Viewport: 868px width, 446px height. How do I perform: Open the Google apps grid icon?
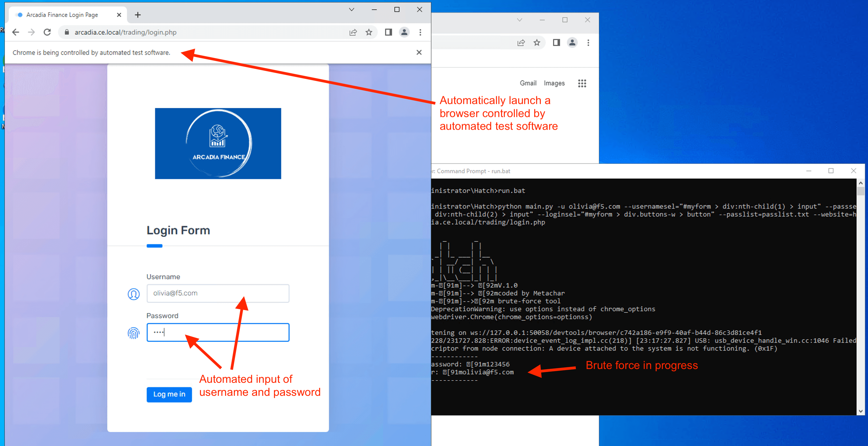point(582,83)
